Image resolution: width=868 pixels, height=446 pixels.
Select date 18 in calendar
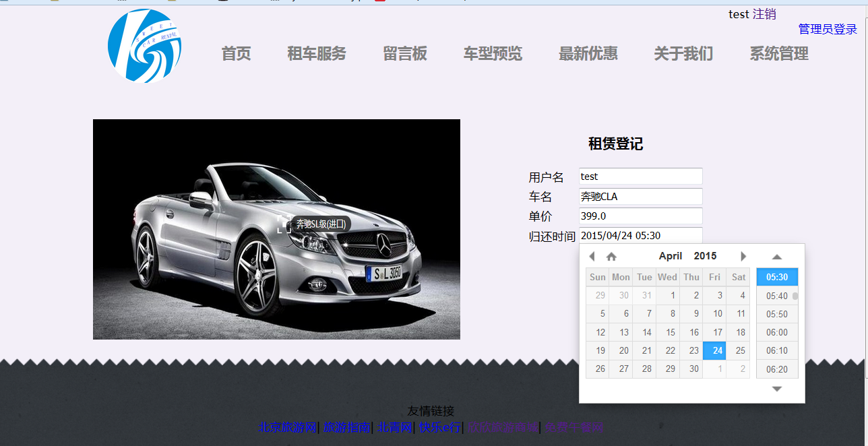[x=738, y=332]
